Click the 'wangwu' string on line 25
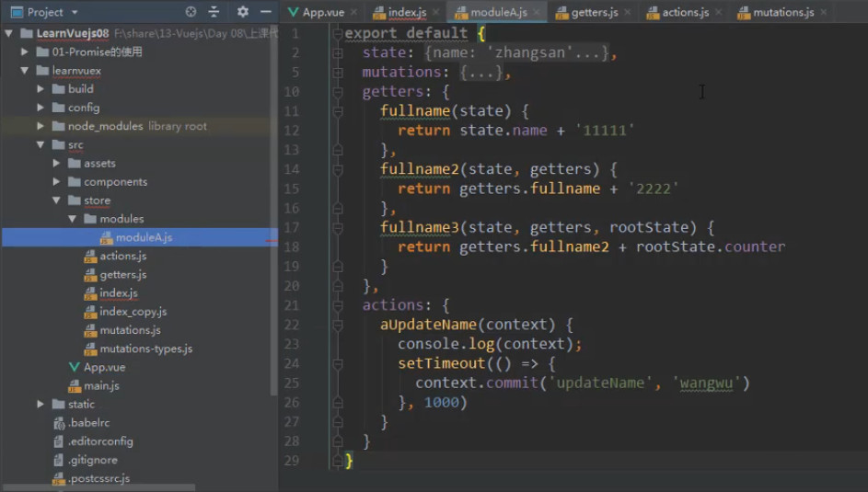This screenshot has height=492, width=868. pos(706,383)
